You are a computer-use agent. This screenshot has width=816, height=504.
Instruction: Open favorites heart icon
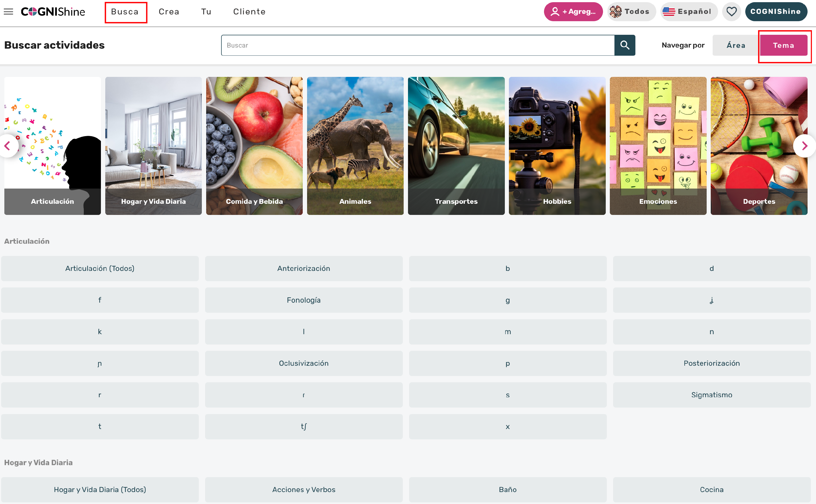tap(731, 12)
